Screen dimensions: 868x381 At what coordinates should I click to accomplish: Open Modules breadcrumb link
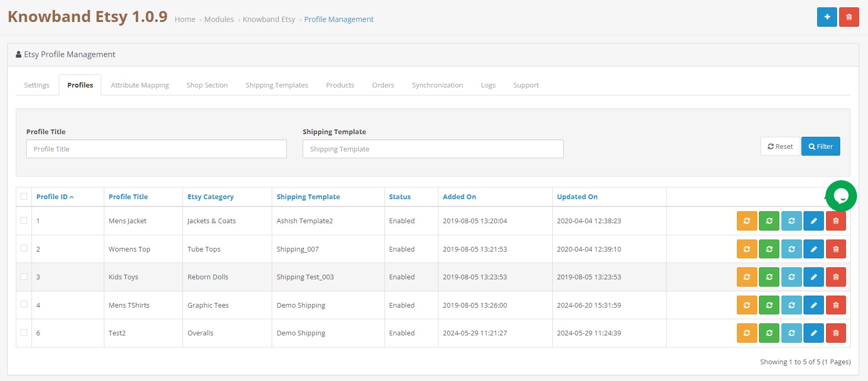[x=219, y=19]
